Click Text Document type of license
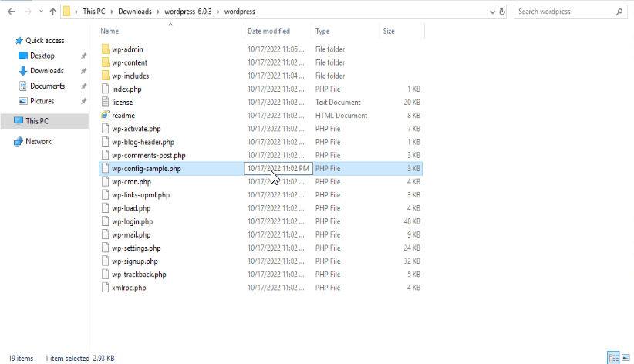This screenshot has width=634, height=364. tap(338, 103)
